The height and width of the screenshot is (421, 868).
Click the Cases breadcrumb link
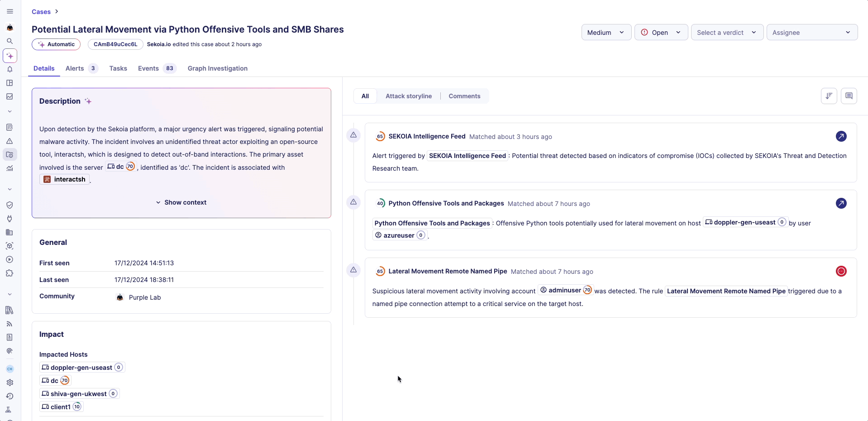[x=41, y=12]
